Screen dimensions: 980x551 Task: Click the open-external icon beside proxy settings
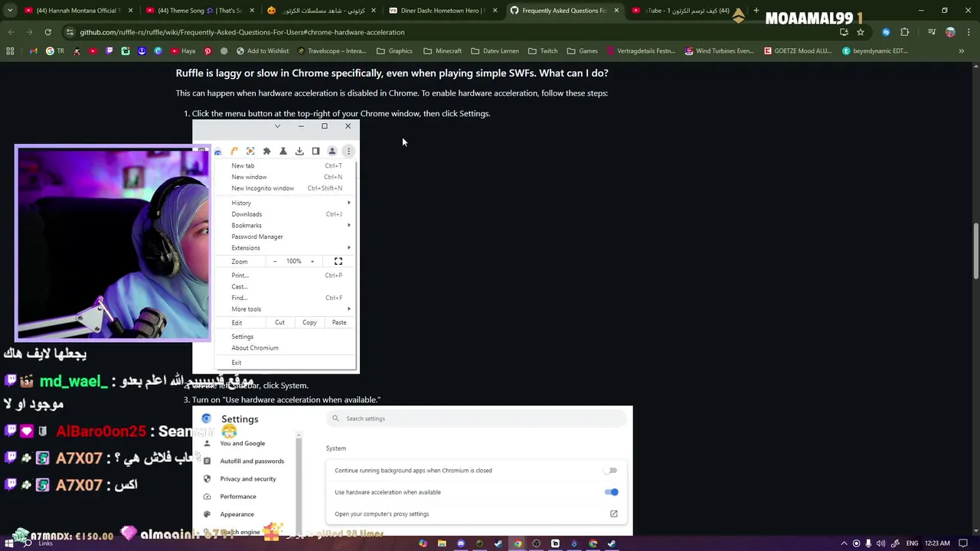[613, 514]
